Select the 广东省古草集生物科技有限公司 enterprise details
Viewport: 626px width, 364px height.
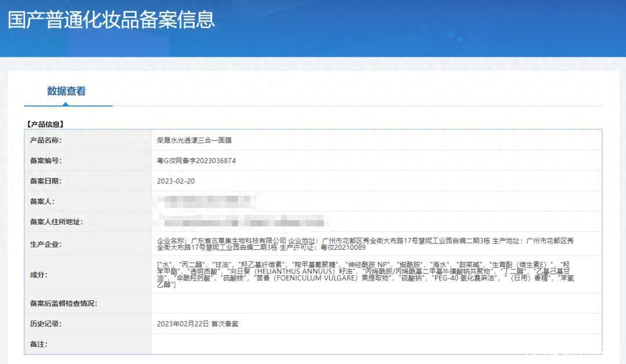tap(365, 244)
